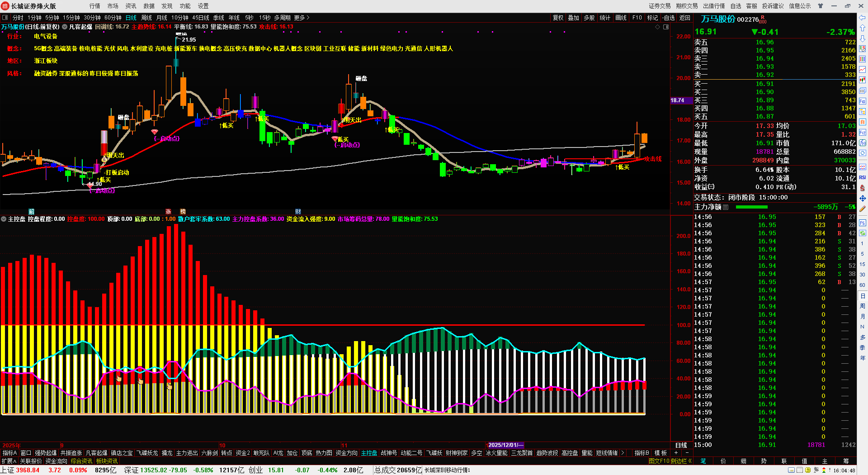Click the − zoom button next to 模板
Screen dimensions: 868x475
(687, 453)
